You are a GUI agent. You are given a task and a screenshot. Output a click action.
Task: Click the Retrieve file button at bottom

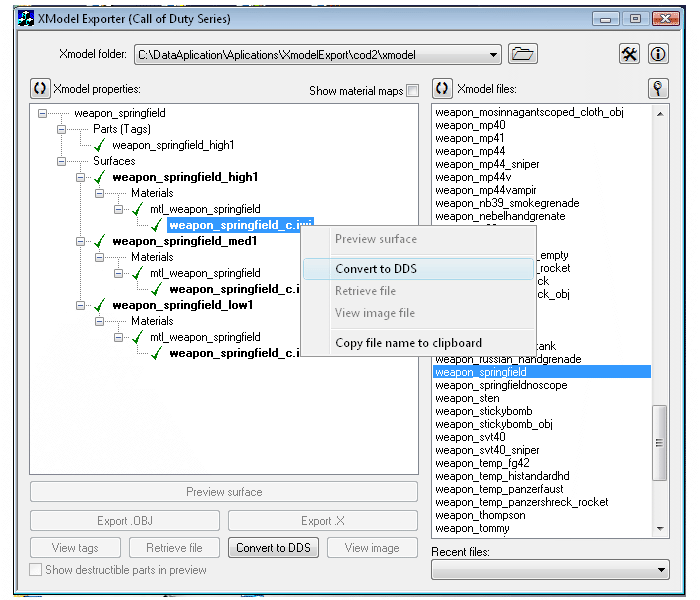(x=174, y=548)
